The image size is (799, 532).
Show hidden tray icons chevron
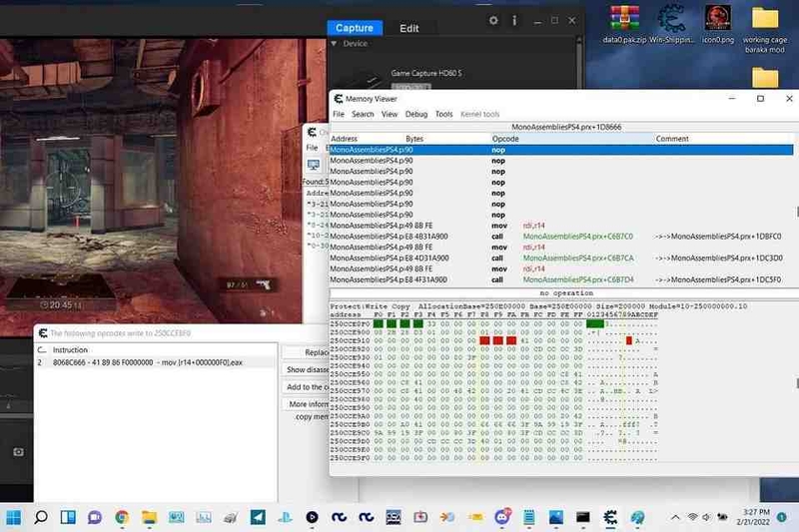pyautogui.click(x=675, y=517)
